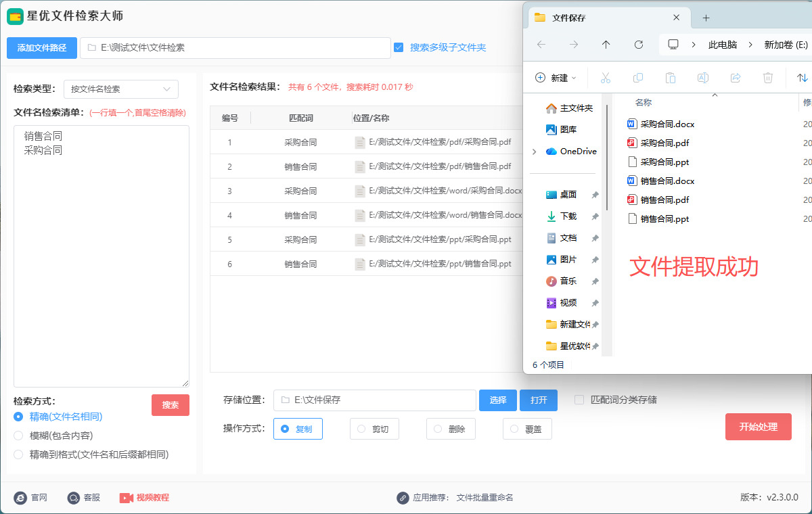Viewport: 812px width, 514px height.
Task: Open the 新建 dropdown menu
Action: coord(556,78)
